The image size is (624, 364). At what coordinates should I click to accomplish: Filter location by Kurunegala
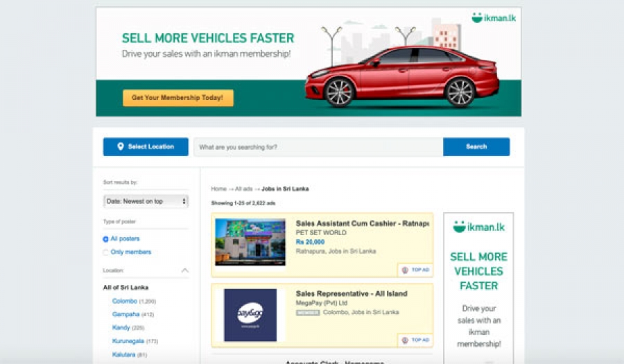click(128, 341)
